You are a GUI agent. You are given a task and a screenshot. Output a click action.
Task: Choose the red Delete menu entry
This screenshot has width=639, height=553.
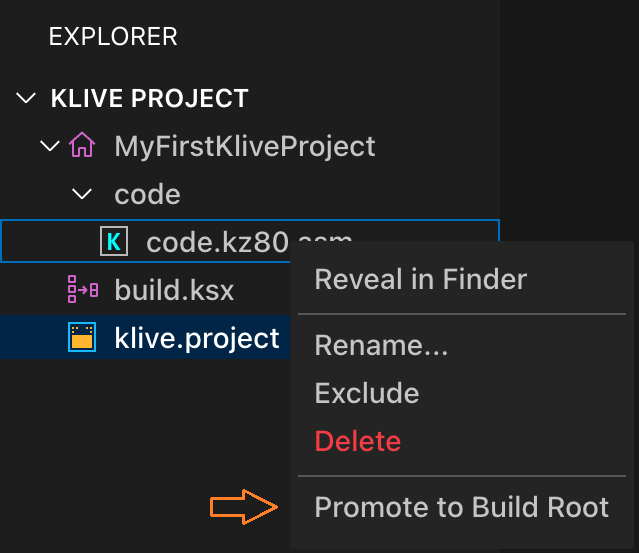point(358,441)
